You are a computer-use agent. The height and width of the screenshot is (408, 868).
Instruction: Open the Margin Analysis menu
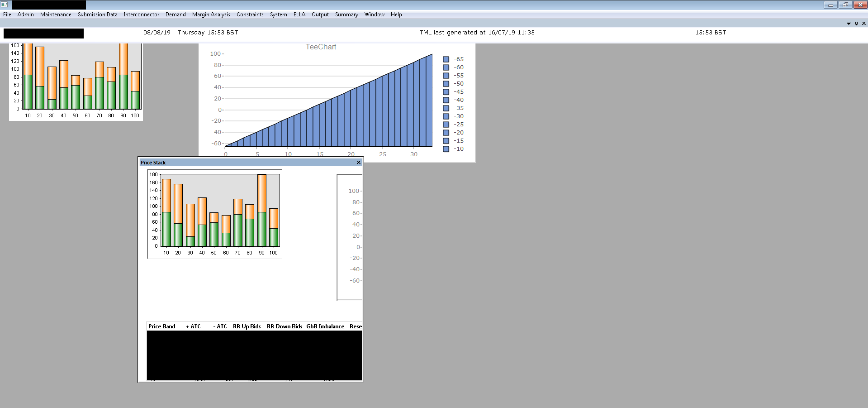coord(211,14)
